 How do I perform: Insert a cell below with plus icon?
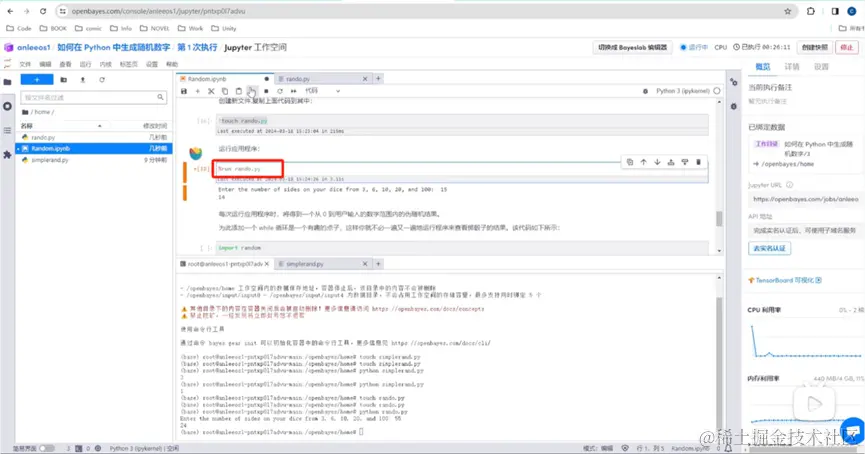click(197, 91)
